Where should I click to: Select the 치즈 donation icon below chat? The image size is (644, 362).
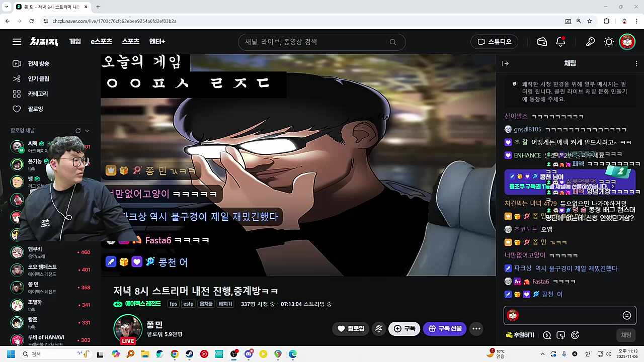coord(547,335)
